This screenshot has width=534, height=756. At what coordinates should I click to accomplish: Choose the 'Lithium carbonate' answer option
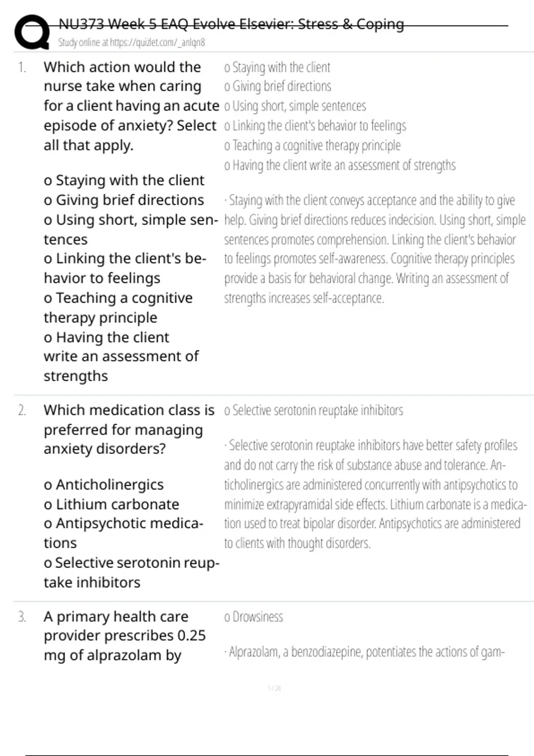tap(111, 504)
